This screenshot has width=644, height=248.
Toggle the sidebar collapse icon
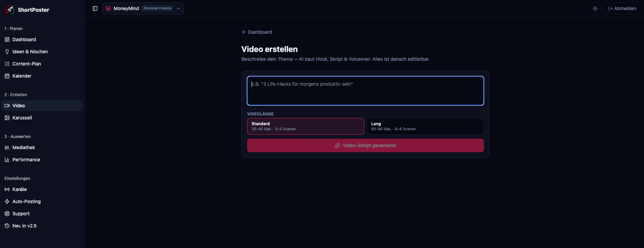95,8
